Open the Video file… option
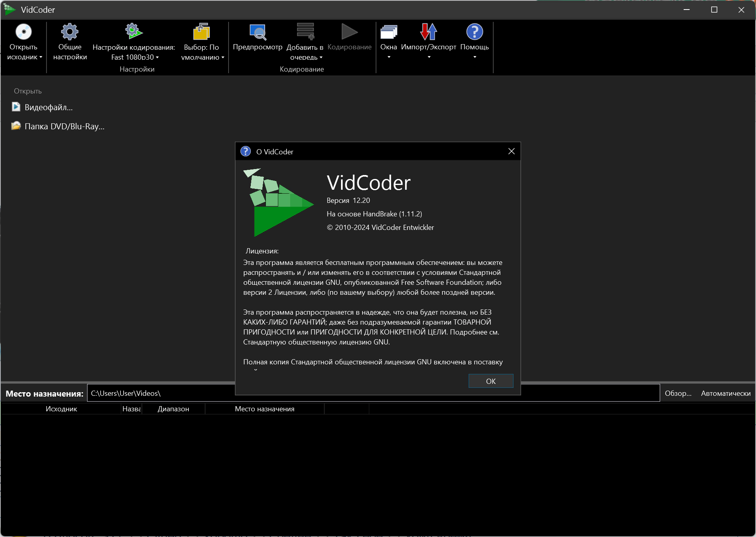The height and width of the screenshot is (537, 756). [x=48, y=107]
